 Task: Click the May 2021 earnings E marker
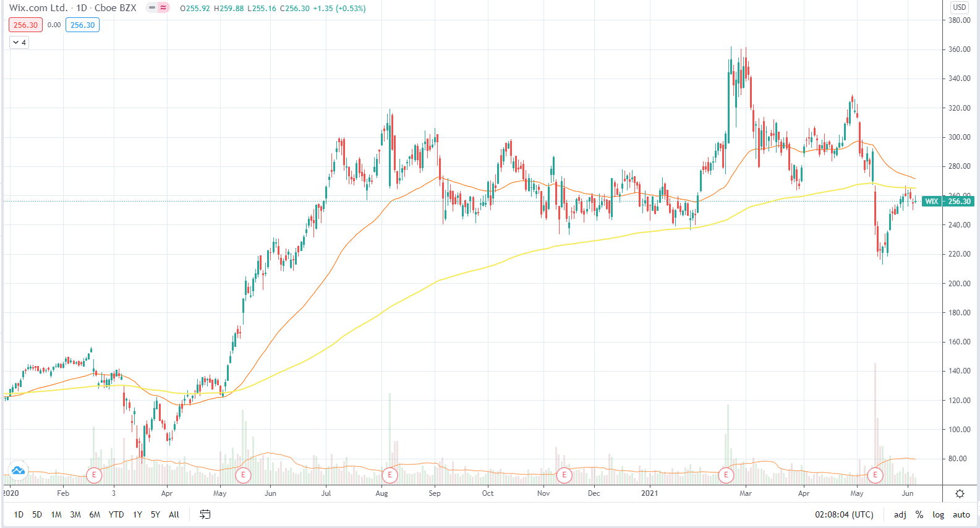(x=875, y=475)
